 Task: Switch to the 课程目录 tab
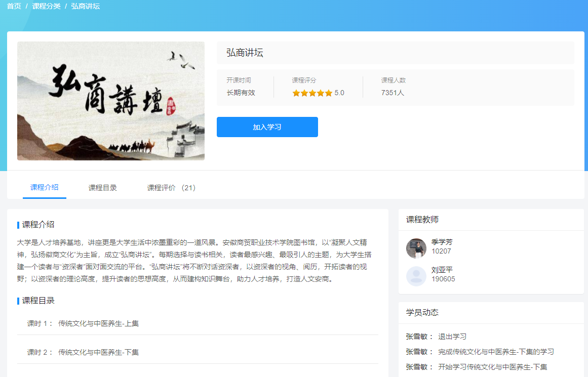(x=102, y=187)
